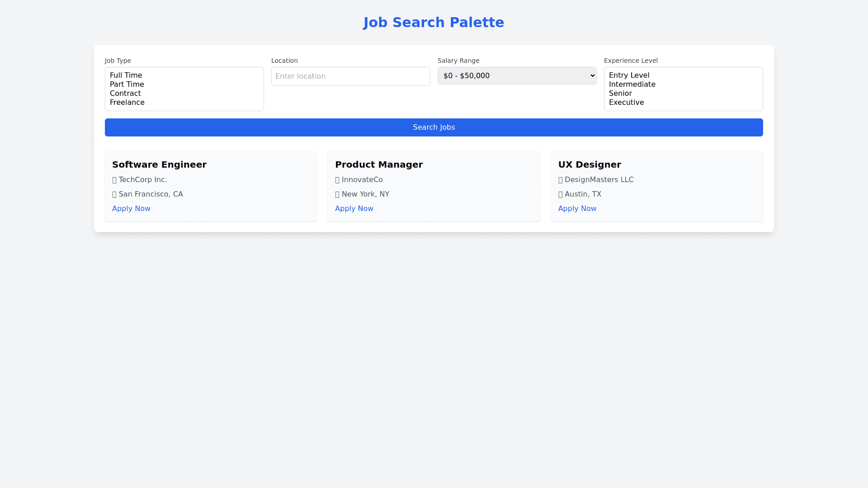Click the location icon beside San Francisco, CA

[114, 195]
